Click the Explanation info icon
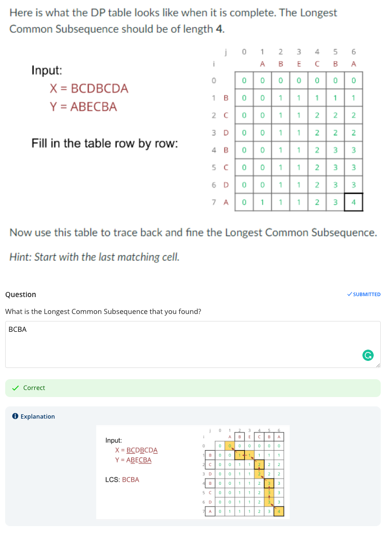The image size is (392, 535). [15, 416]
